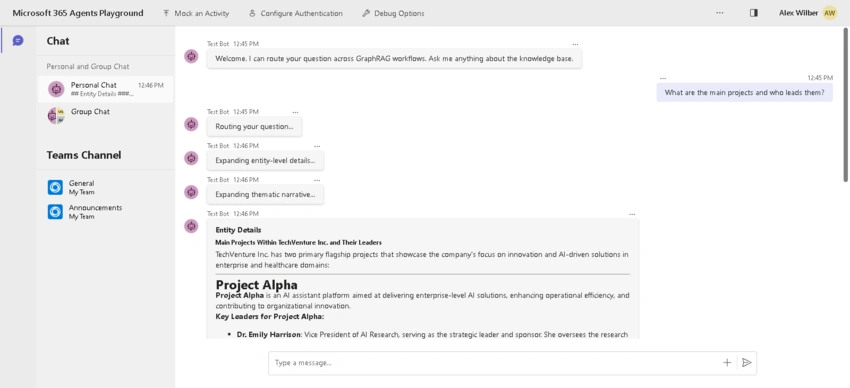Click bot avatar beside Routing your question
Viewport: 850px width, 388px height.
(x=191, y=124)
